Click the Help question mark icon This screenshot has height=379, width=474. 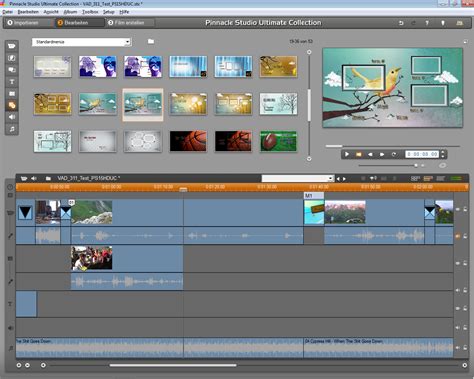427,23
